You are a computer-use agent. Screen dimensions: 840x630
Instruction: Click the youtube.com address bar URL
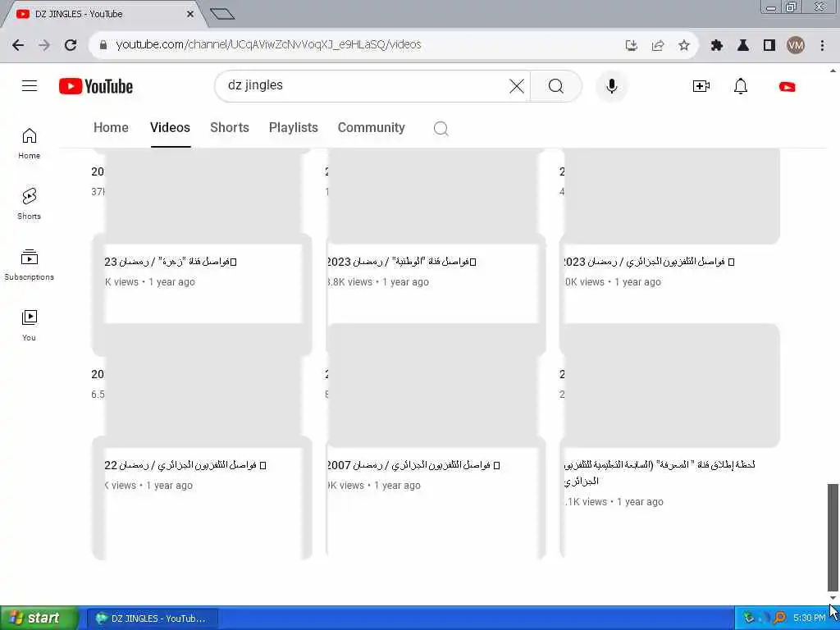[268, 44]
